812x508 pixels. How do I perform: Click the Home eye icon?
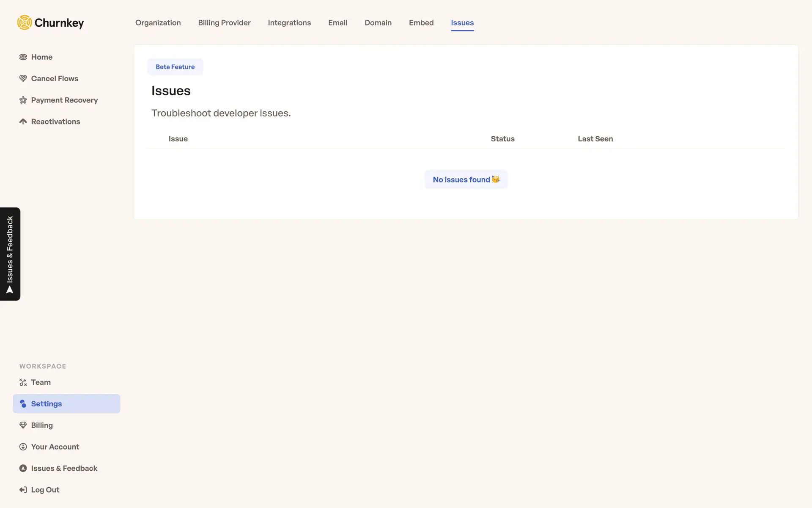click(23, 57)
